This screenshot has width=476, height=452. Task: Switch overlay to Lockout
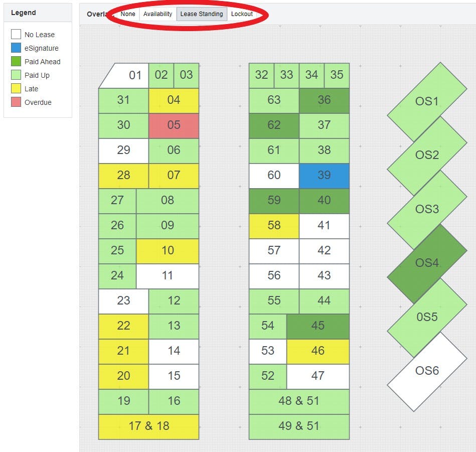[x=242, y=14]
